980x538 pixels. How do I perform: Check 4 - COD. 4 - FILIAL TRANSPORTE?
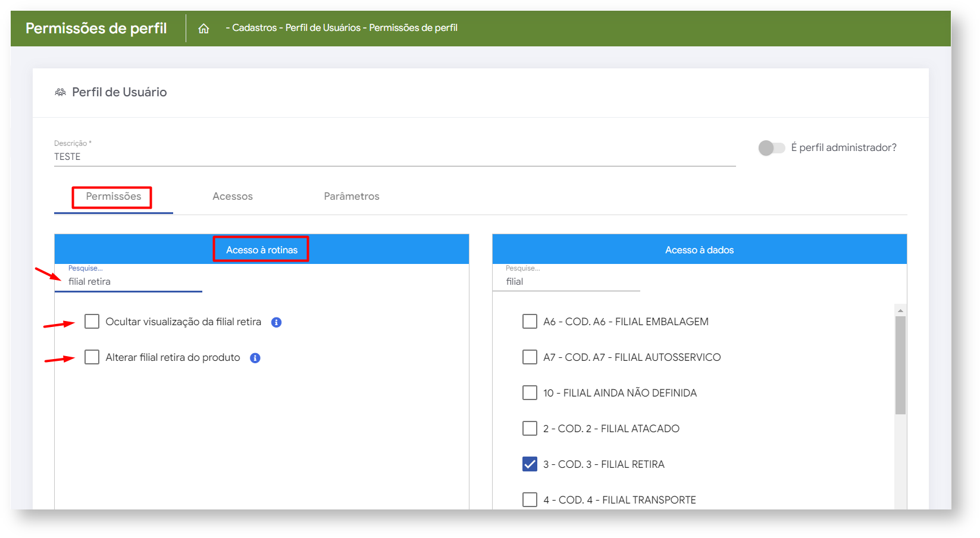point(530,499)
